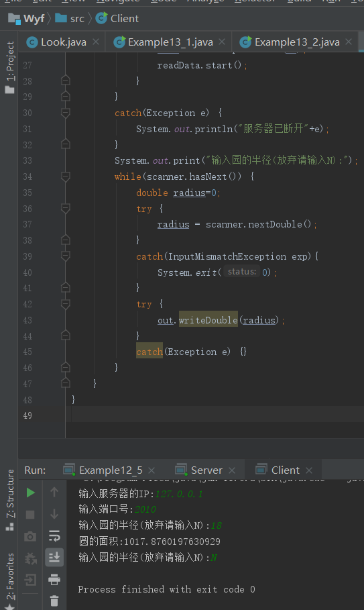364x610 pixels.
Task: Close the Look.java editor tab
Action: point(96,42)
